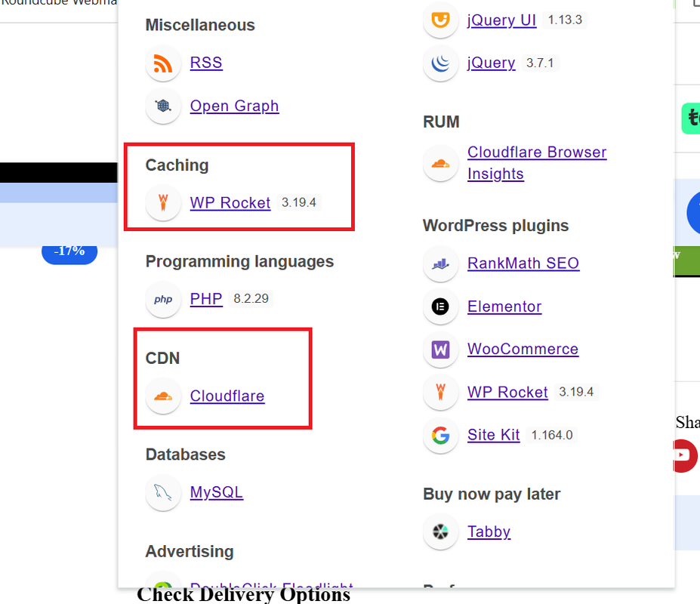700x604 pixels.
Task: Open the RSS link
Action: point(206,63)
